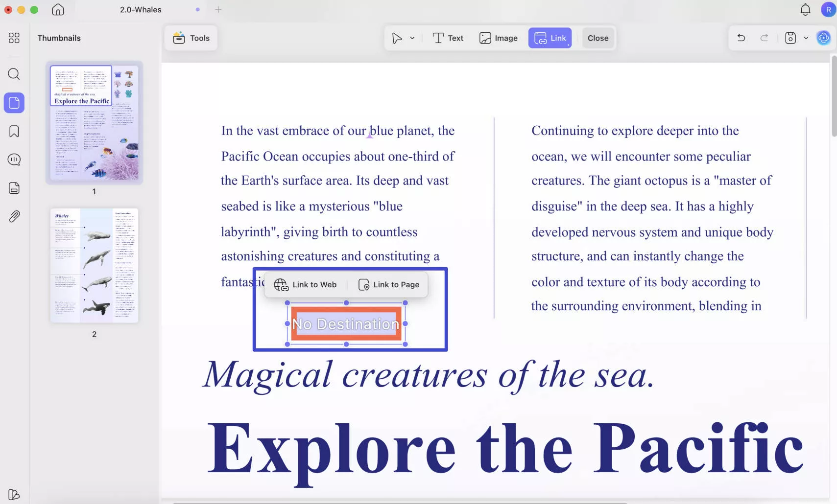Open the AI assistant icon

click(x=824, y=38)
